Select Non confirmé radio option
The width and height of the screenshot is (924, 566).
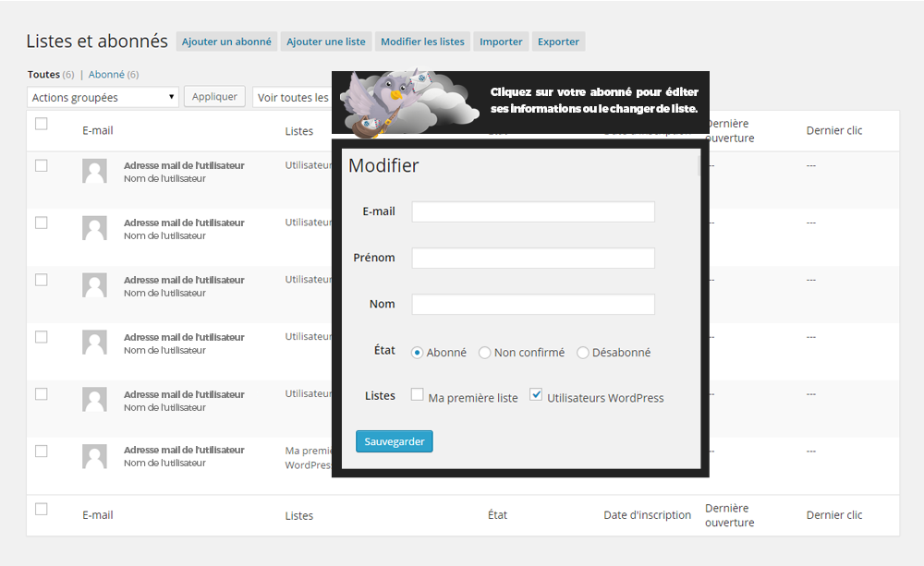[484, 353]
